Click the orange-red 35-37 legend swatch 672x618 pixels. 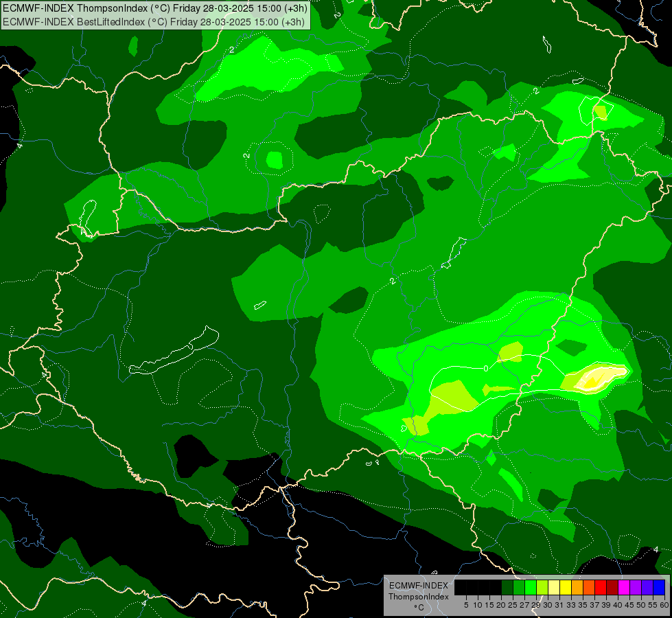[589, 587]
